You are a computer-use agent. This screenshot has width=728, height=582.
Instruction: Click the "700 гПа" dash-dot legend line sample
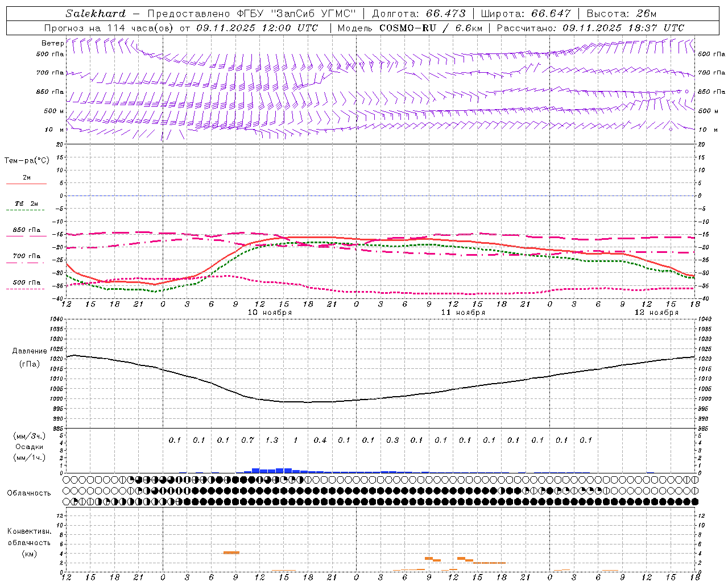[x=25, y=263]
